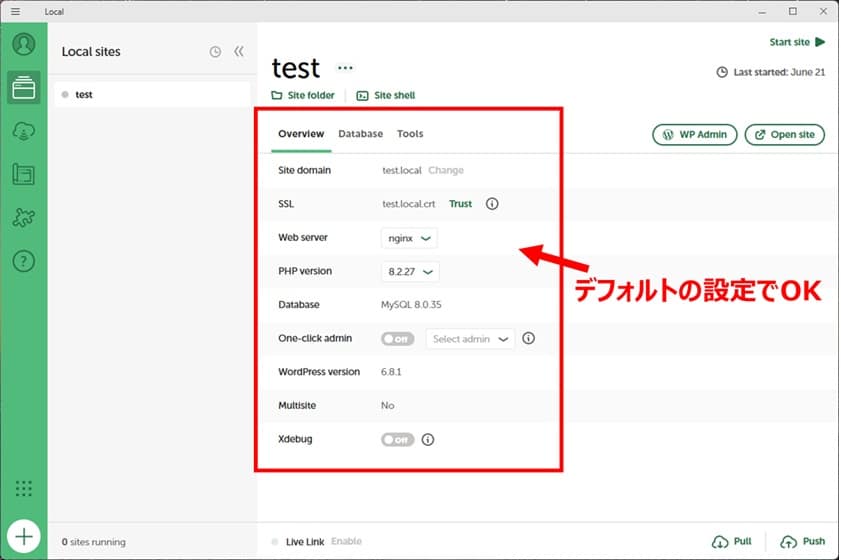
Task: Pull the site from host
Action: coord(732,542)
